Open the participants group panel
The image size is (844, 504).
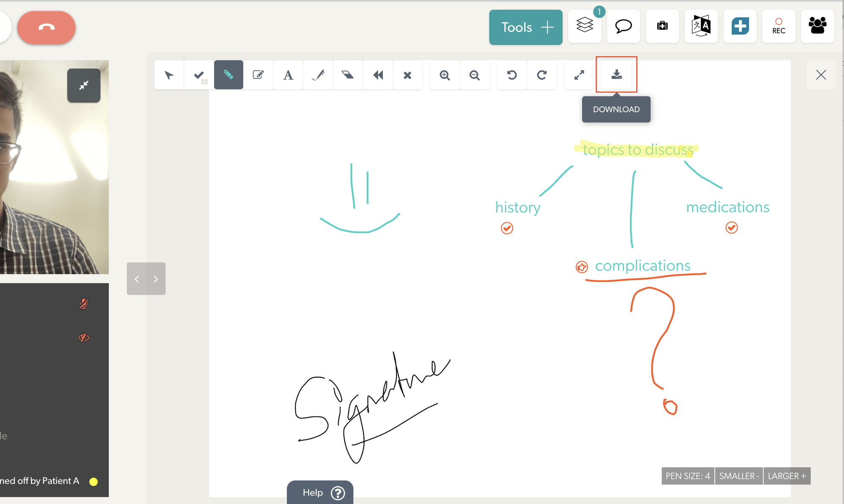[817, 27]
